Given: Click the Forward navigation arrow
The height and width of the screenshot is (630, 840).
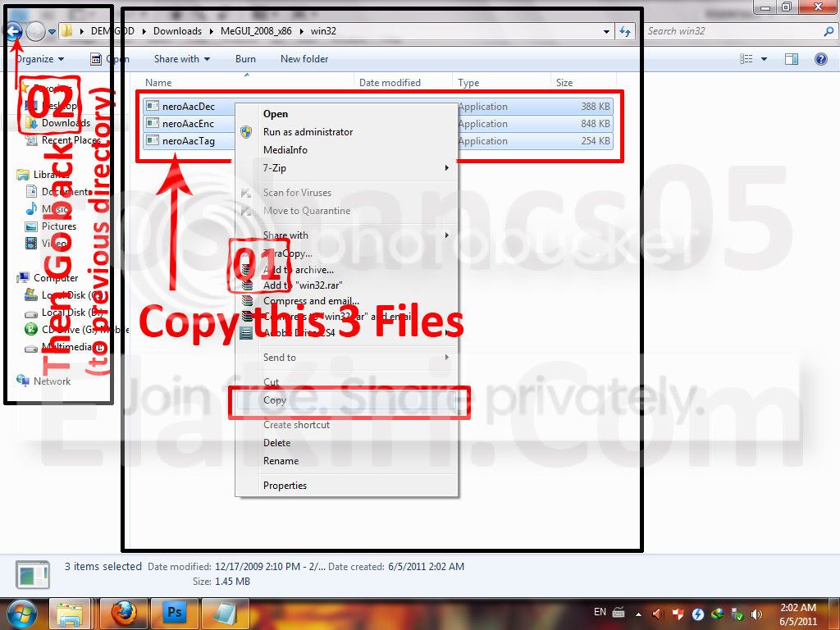Looking at the screenshot, I should click(x=35, y=31).
